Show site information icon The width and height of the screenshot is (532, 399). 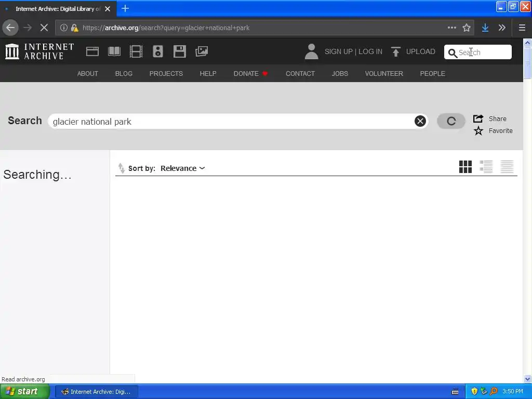coord(64,28)
